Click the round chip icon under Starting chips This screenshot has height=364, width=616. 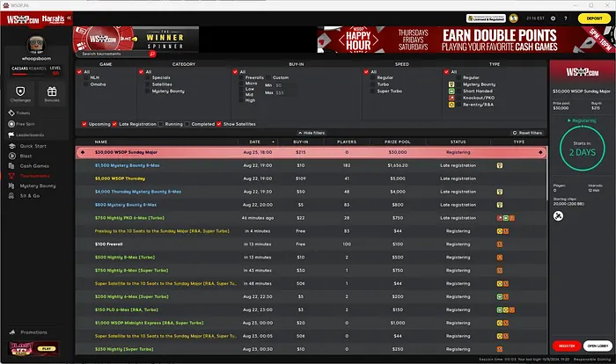click(x=558, y=216)
